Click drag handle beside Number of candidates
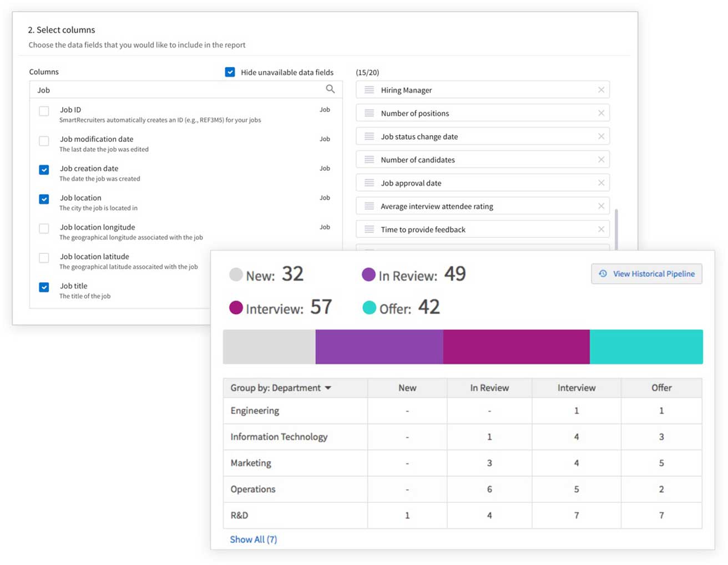This screenshot has width=728, height=565. coord(369,160)
